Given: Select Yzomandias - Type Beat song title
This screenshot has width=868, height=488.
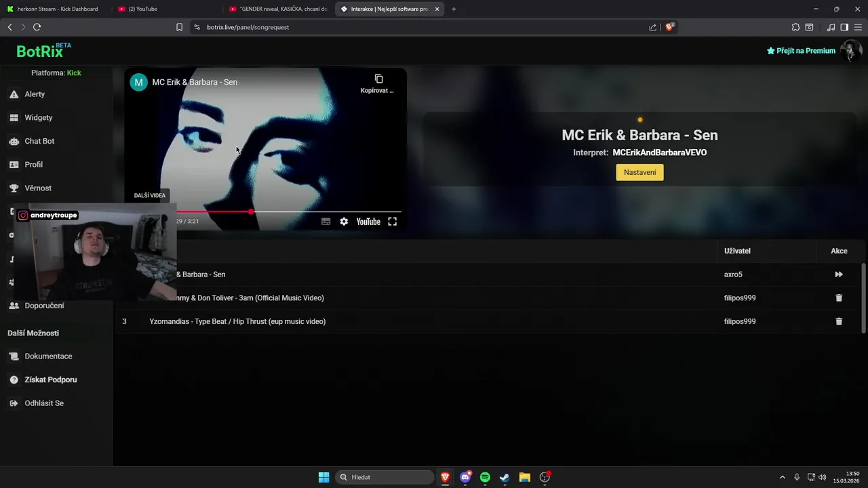Looking at the screenshot, I should (x=237, y=321).
